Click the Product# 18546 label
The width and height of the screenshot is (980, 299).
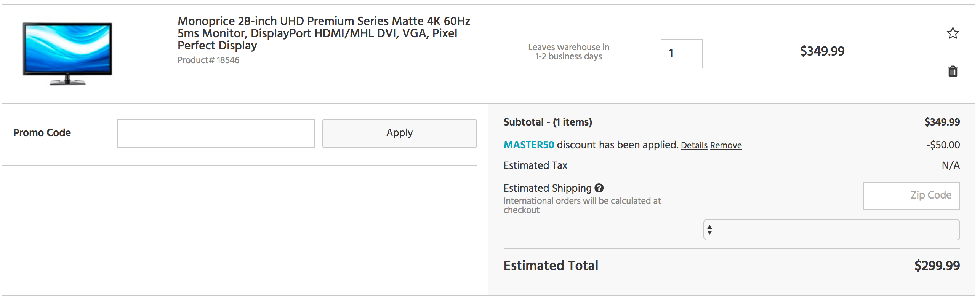pyautogui.click(x=208, y=60)
